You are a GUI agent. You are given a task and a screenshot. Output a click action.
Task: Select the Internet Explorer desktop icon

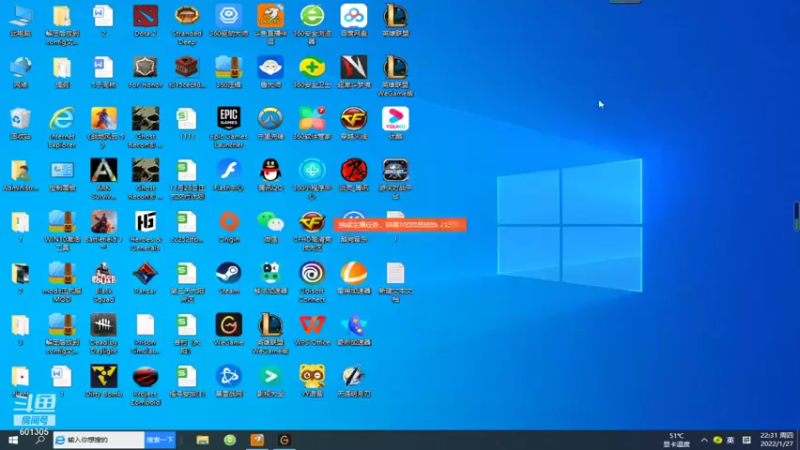point(62,119)
